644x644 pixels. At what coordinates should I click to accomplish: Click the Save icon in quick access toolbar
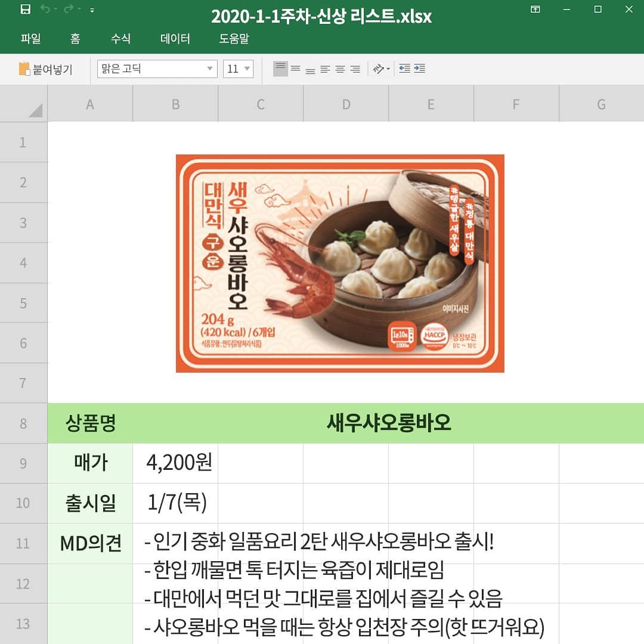(26, 9)
